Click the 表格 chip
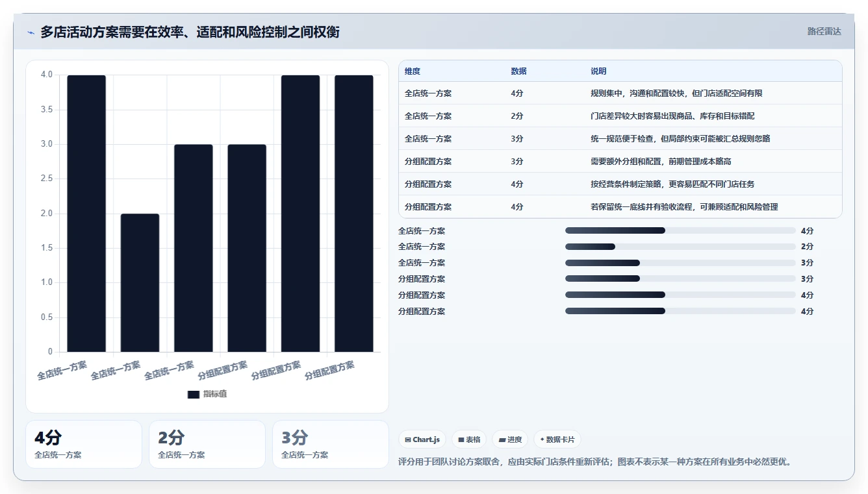This screenshot has height=494, width=868. pyautogui.click(x=469, y=439)
